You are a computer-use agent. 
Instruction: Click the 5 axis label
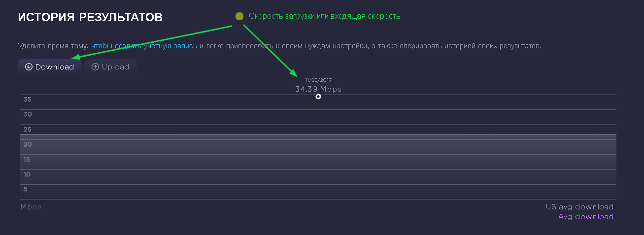[x=26, y=189]
